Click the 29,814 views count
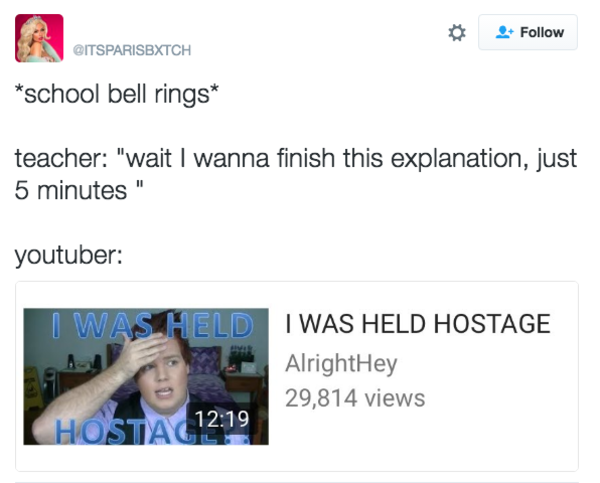The width and height of the screenshot is (600, 483). (x=355, y=398)
